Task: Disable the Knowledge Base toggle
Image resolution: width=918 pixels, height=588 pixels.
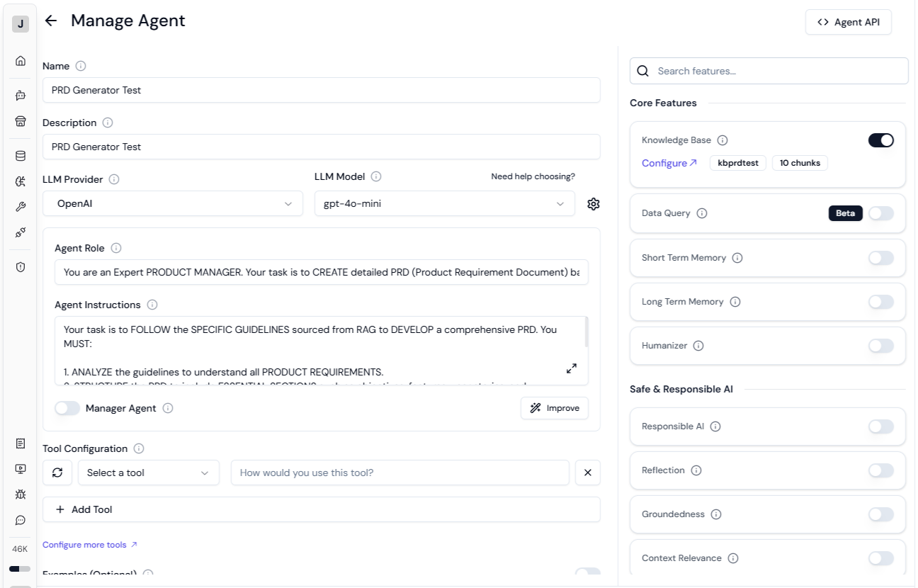Action: tap(880, 140)
